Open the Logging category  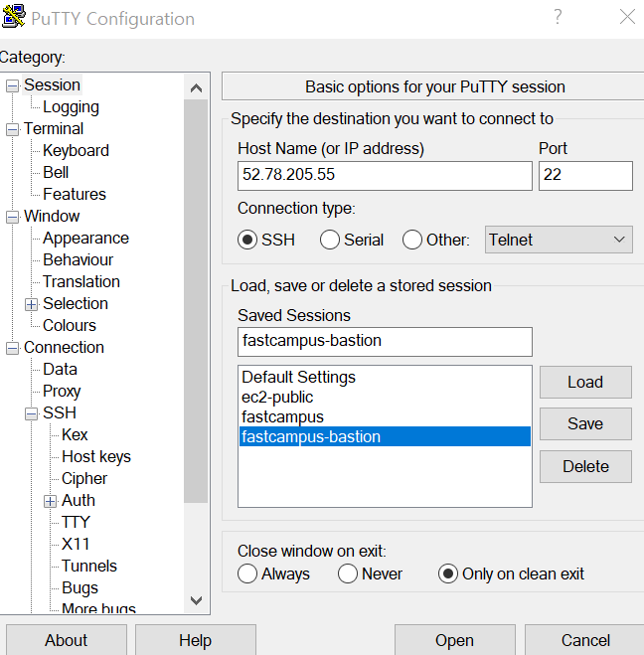pos(71,107)
